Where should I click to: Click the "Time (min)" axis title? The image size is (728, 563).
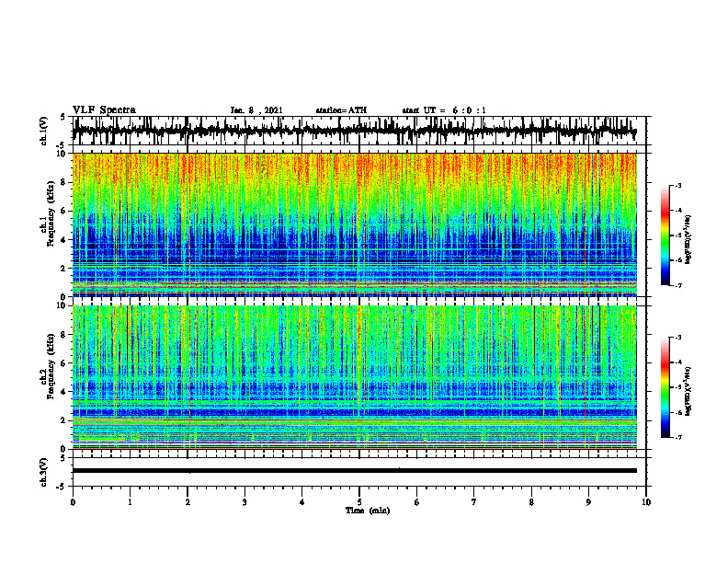point(368,511)
